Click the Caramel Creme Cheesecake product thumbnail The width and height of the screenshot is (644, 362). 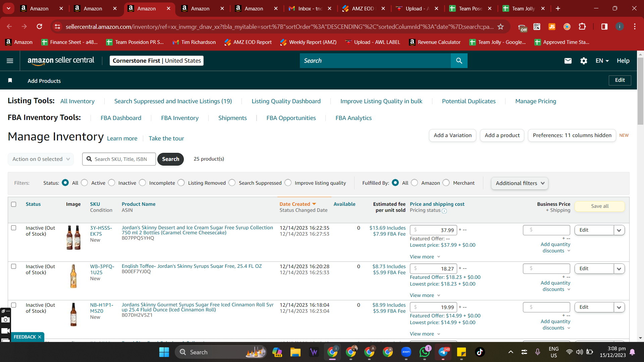point(73,237)
